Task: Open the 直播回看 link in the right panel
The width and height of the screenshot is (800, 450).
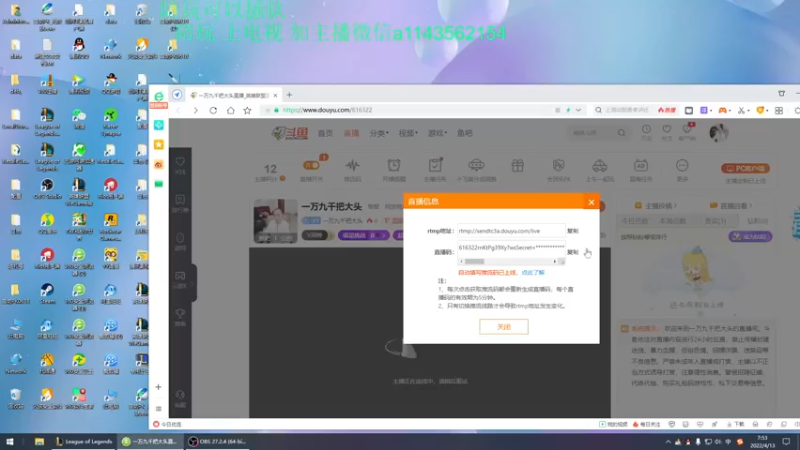Action: coord(731,206)
